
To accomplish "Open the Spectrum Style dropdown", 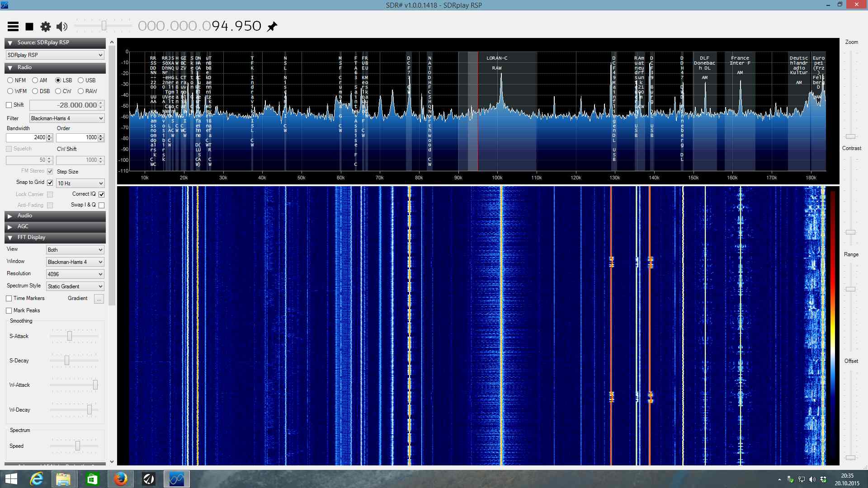I will pyautogui.click(x=75, y=286).
